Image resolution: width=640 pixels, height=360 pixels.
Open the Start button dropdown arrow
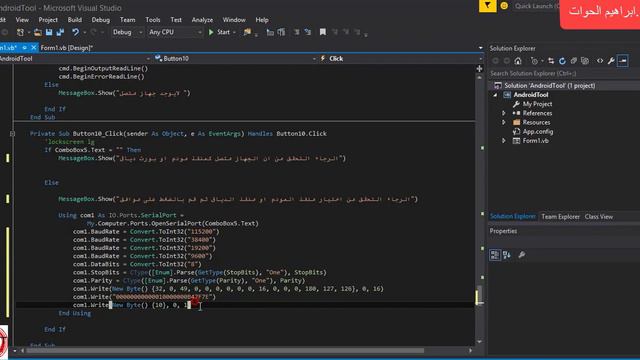pyautogui.click(x=235, y=32)
